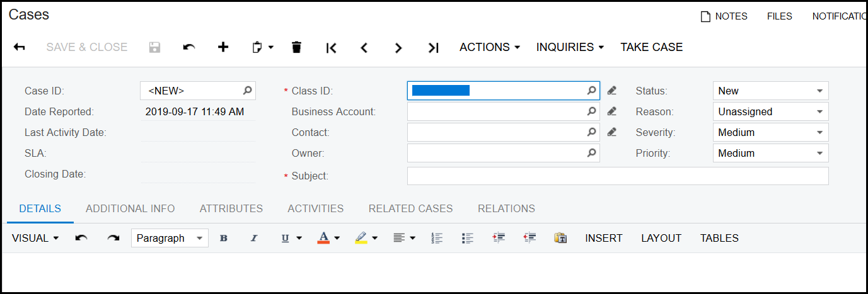Go to the next record arrow
Image resolution: width=868 pixels, height=294 pixels.
pos(398,48)
